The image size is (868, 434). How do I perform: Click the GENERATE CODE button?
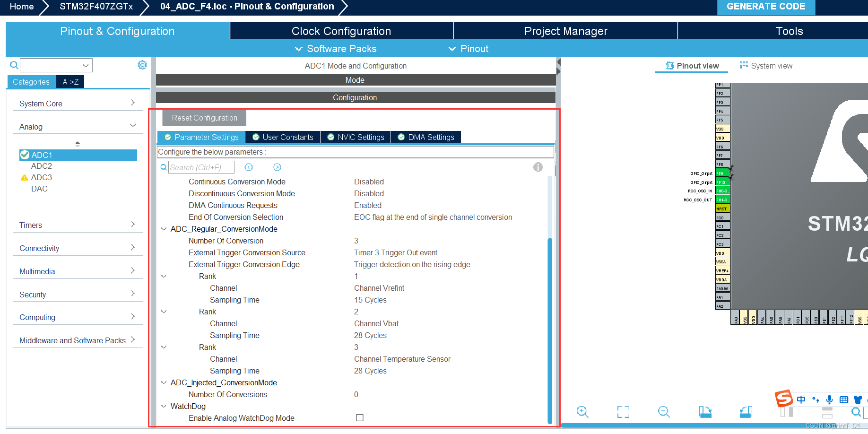(x=766, y=7)
